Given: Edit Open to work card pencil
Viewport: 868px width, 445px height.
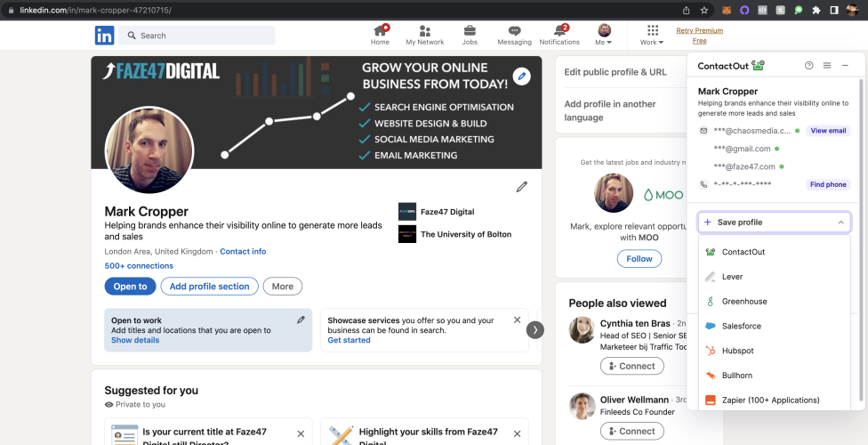Looking at the screenshot, I should point(301,320).
